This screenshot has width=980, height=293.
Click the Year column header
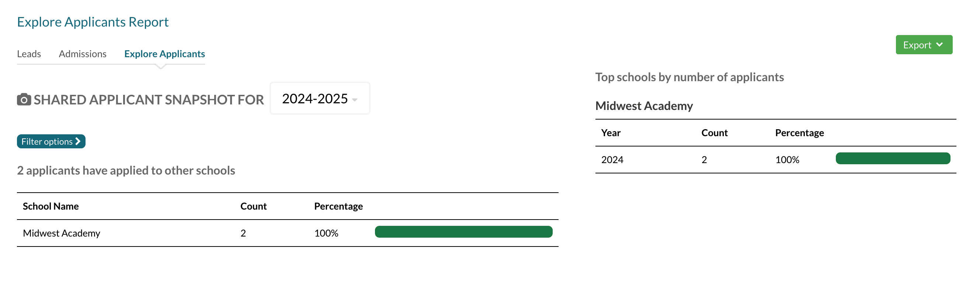(x=610, y=133)
